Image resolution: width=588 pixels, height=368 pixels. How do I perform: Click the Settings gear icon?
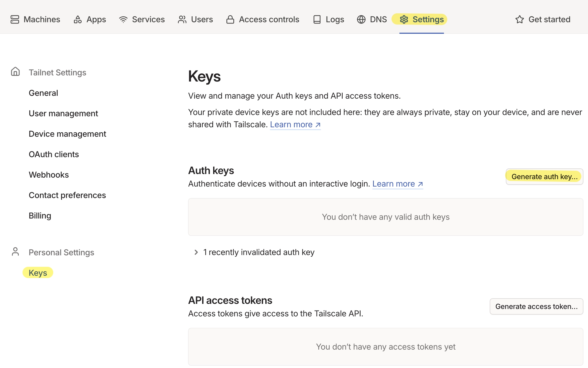click(404, 19)
